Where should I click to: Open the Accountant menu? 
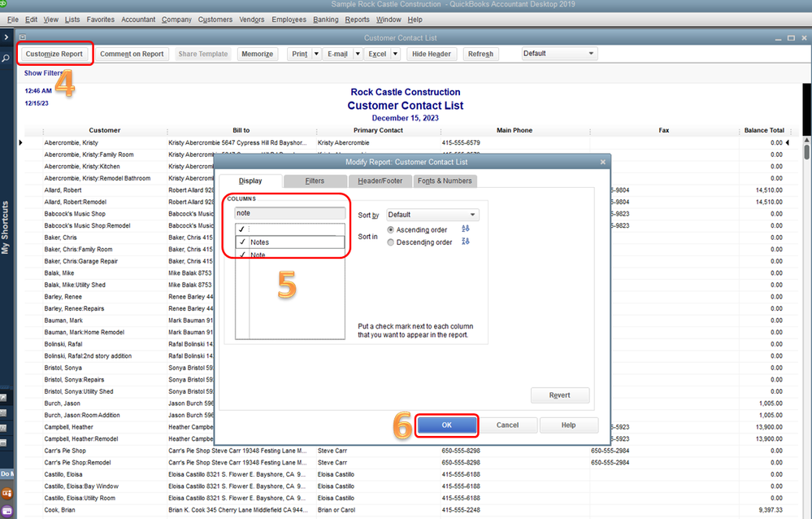[138, 20]
